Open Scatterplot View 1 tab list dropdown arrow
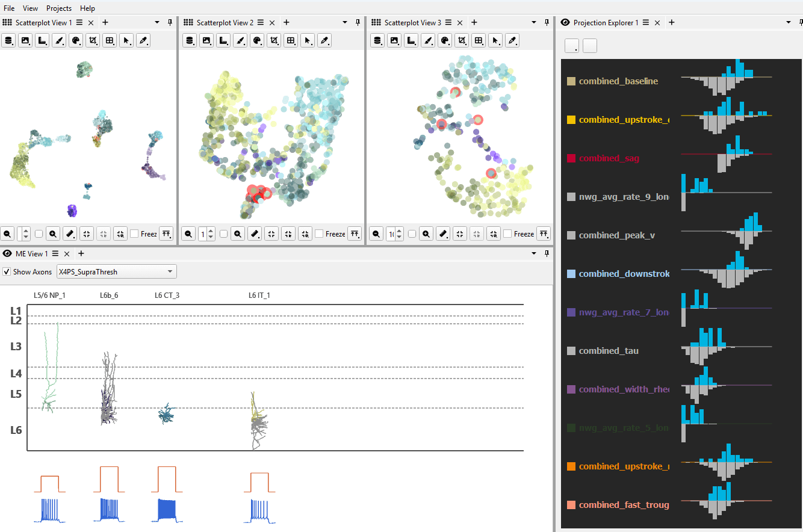 pyautogui.click(x=157, y=22)
